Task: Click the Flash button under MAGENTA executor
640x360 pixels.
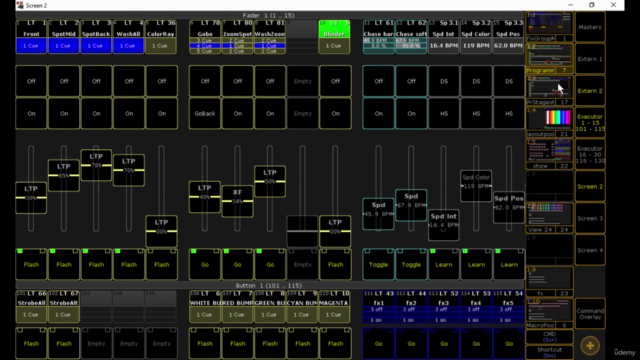Action: pos(335,343)
